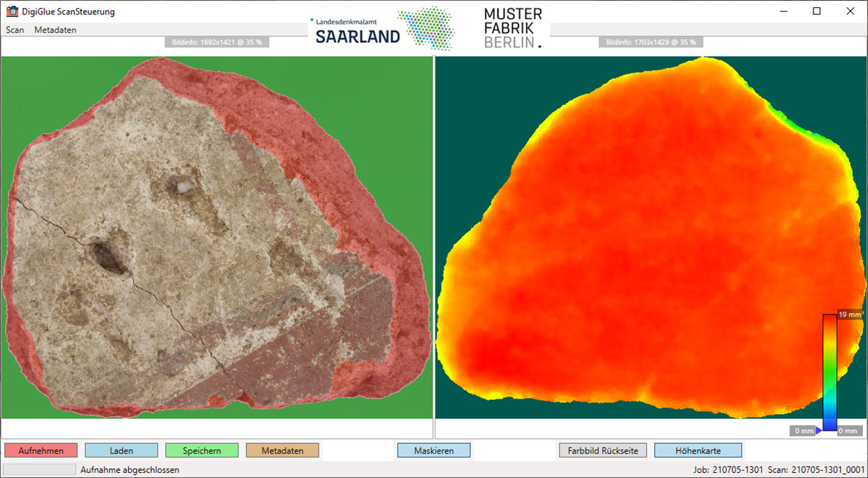Click the right Bildinfo 1703x1429 label
Image resolution: width=868 pixels, height=478 pixels.
click(650, 42)
